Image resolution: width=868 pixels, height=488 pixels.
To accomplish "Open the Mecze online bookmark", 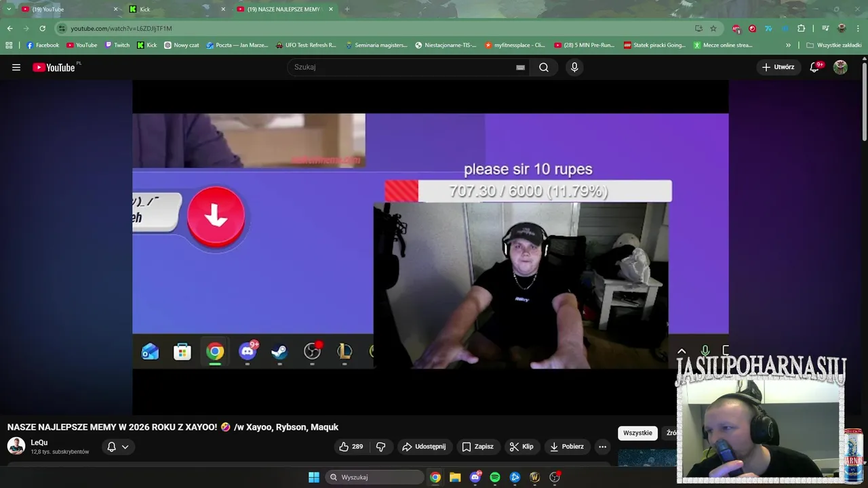I will (724, 45).
